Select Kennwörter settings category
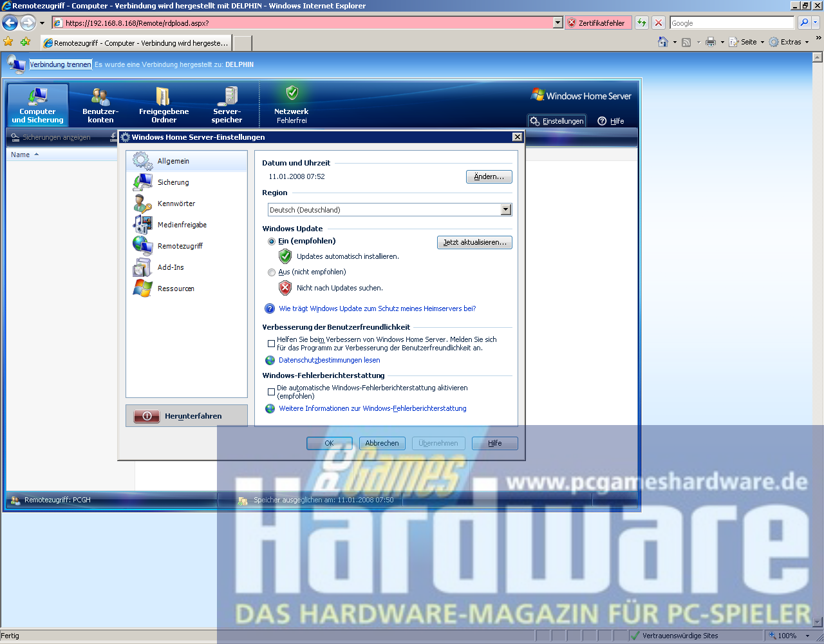 pos(187,204)
